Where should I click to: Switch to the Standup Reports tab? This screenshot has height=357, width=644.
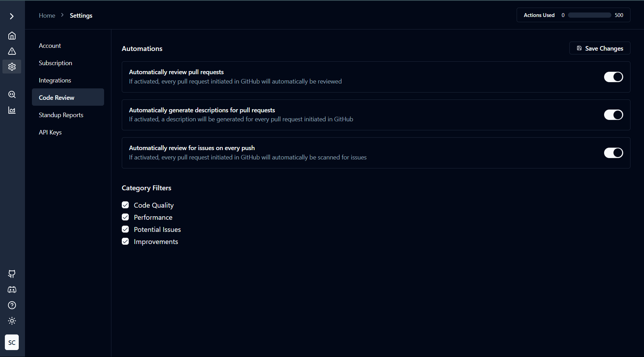pyautogui.click(x=61, y=115)
